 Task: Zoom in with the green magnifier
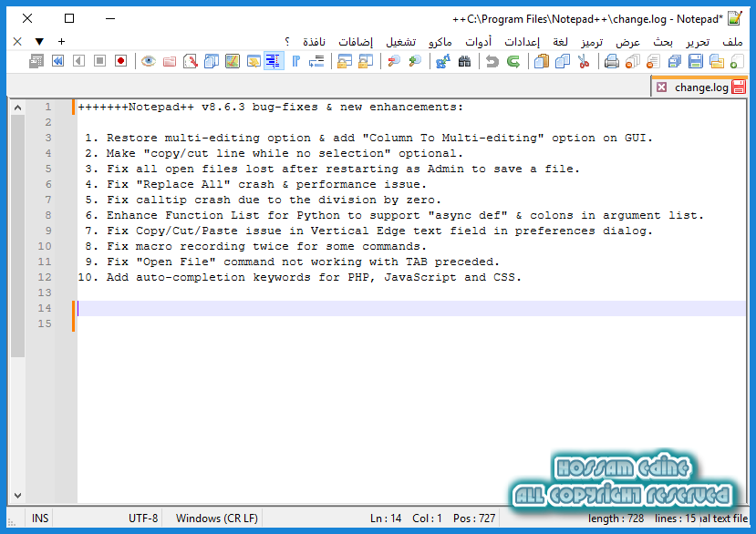[x=415, y=61]
